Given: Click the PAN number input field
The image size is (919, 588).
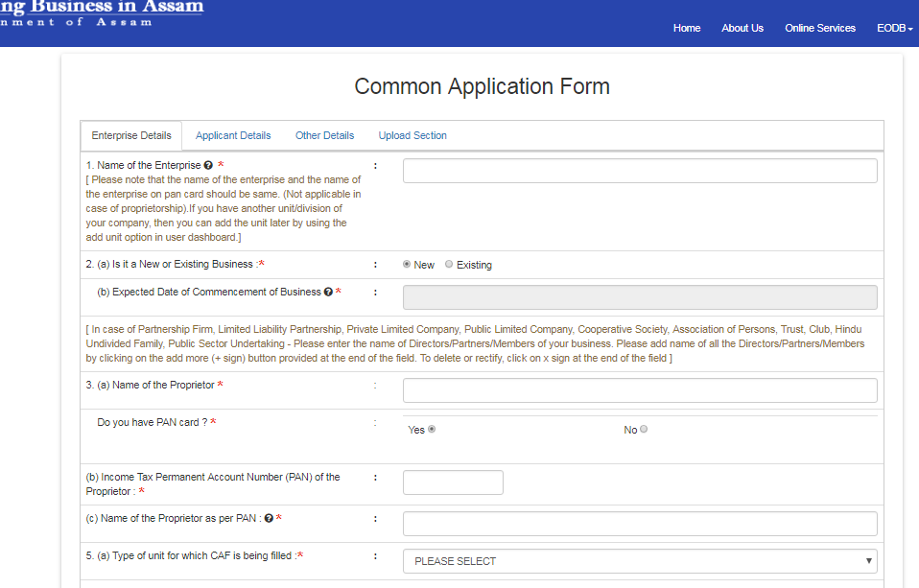Looking at the screenshot, I should click(x=453, y=482).
